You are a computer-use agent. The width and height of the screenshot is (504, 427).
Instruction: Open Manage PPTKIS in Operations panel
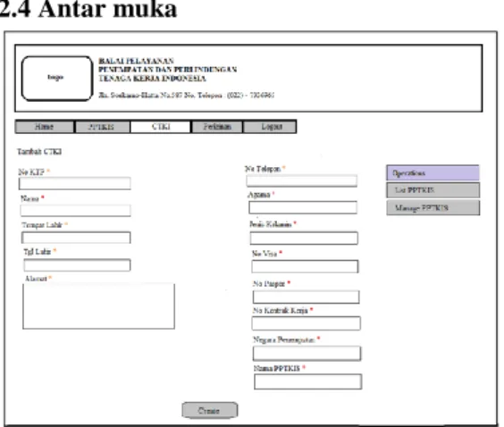click(x=433, y=208)
